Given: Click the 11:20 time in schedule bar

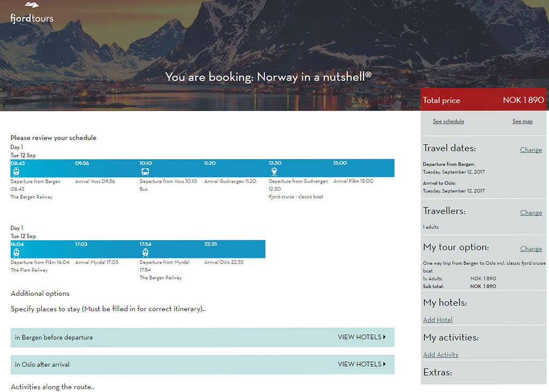Looking at the screenshot, I should click(x=210, y=163).
